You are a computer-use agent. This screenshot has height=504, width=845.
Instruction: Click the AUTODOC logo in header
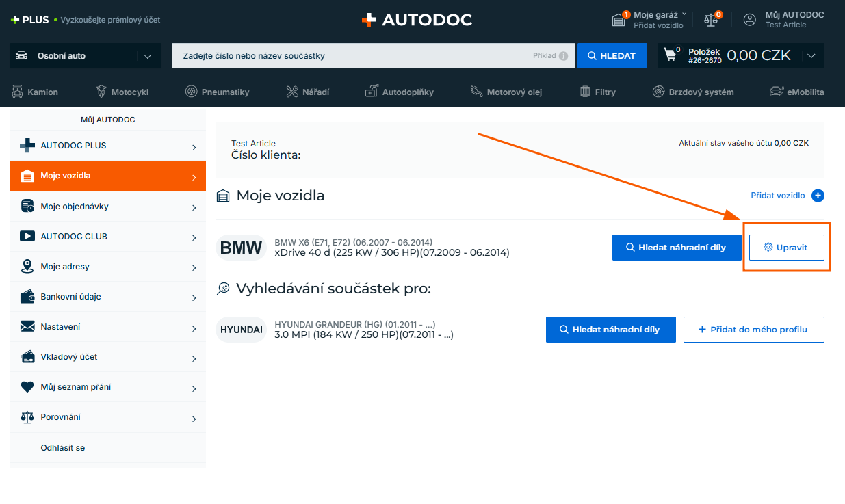pyautogui.click(x=417, y=20)
